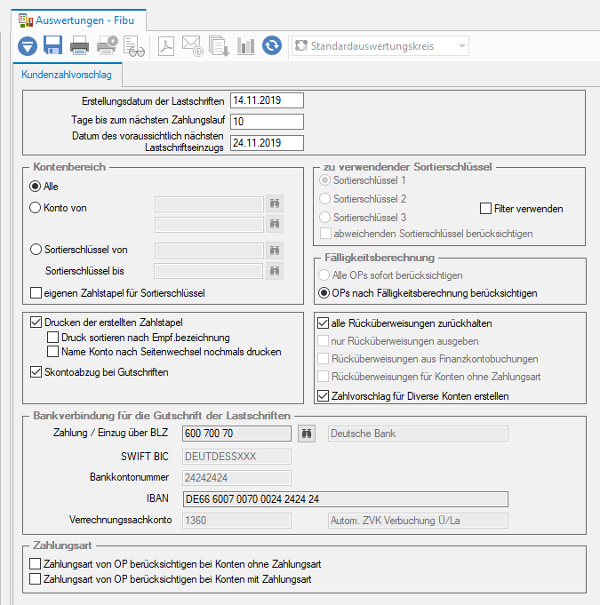The height and width of the screenshot is (605, 600).
Task: Toggle Filter verwenden checkbox
Action: pos(485,208)
